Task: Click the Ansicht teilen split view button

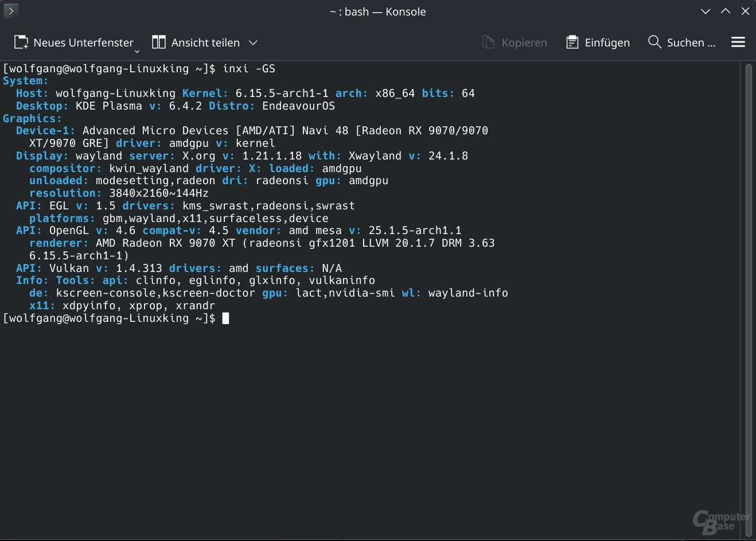Action: point(196,42)
